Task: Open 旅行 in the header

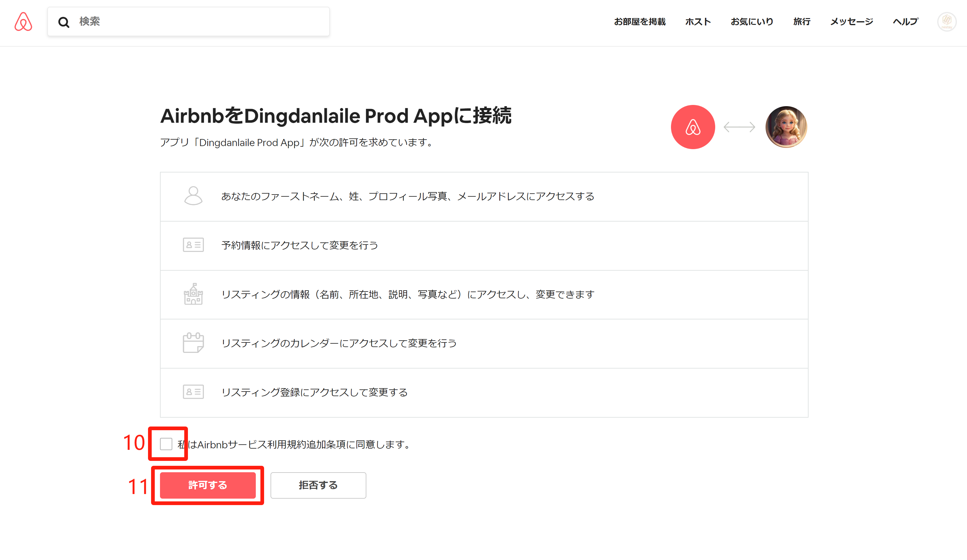Action: pos(801,22)
